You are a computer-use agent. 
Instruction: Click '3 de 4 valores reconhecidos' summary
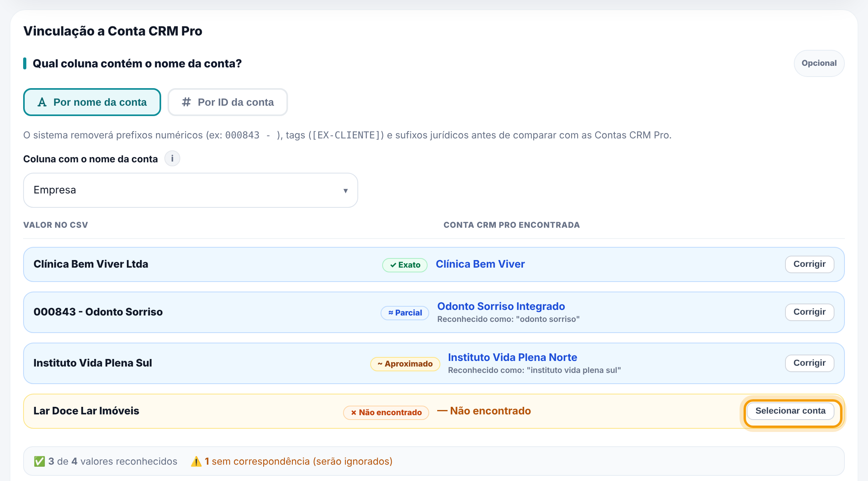tap(113, 461)
